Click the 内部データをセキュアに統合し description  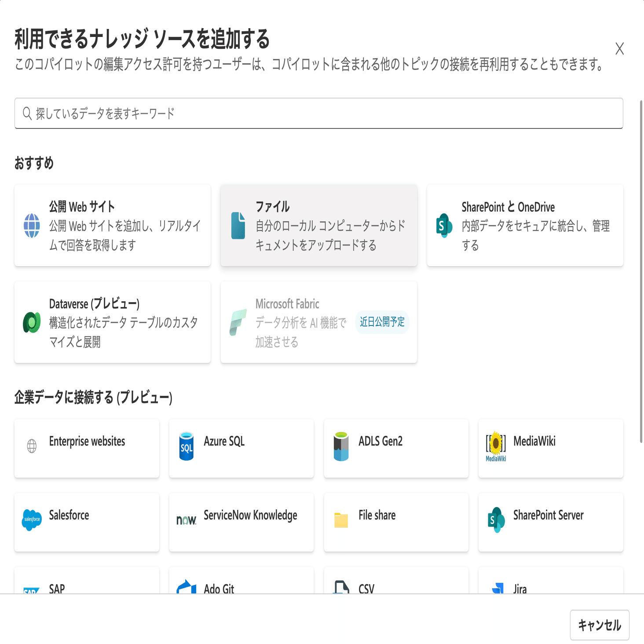pos(536,235)
